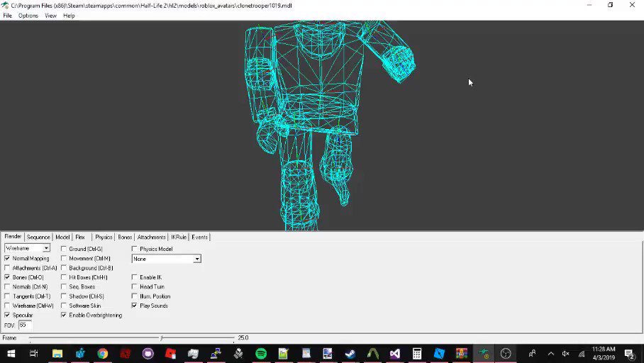
Task: Launch Google Chrome from taskbar
Action: (x=103, y=353)
